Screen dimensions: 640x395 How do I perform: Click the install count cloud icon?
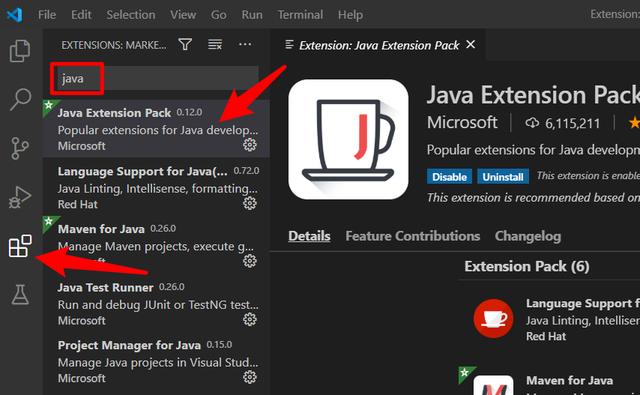pos(532,122)
